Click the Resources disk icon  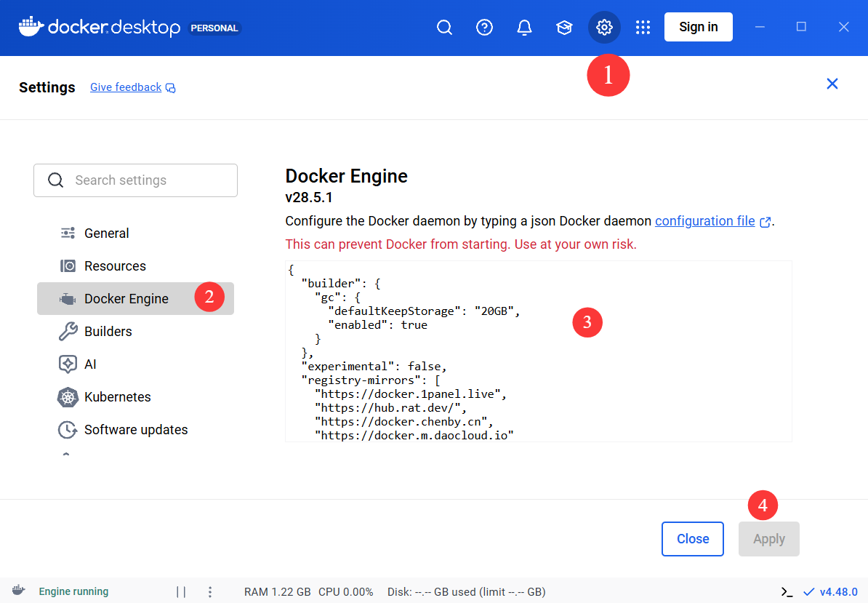coord(68,265)
